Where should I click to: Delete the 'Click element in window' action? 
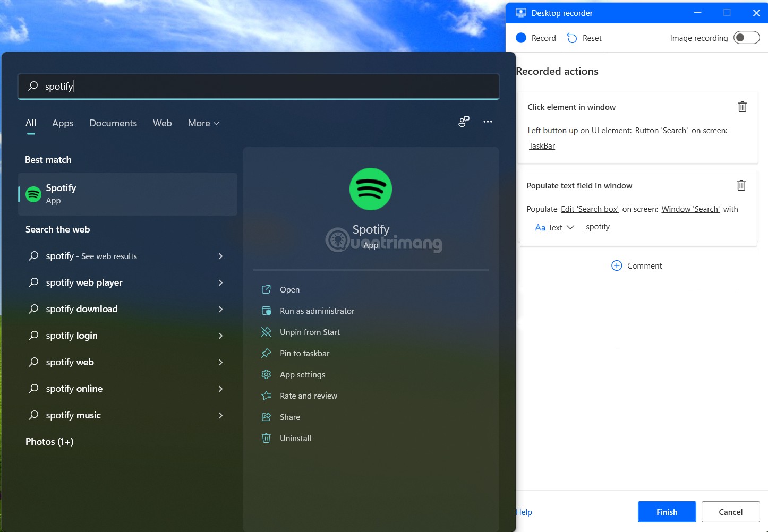[x=743, y=107]
